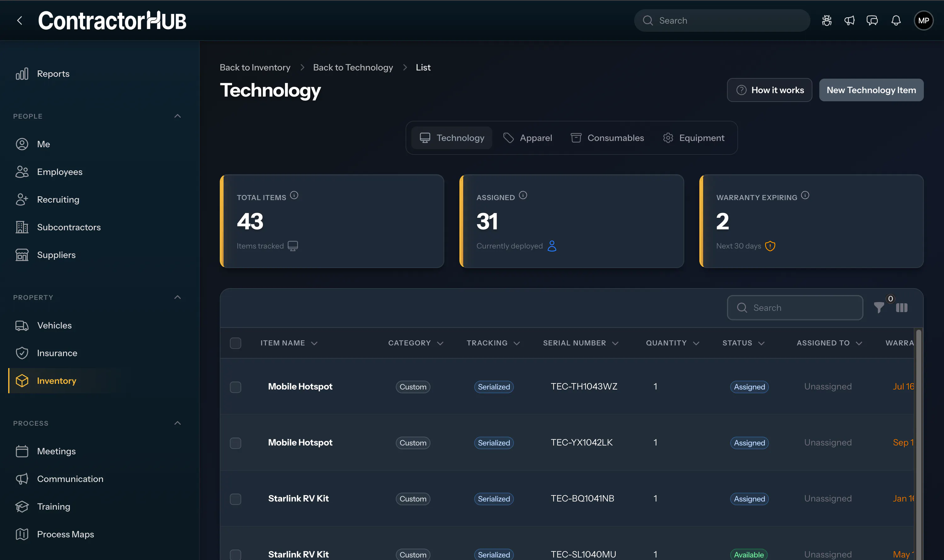Click the Total Items 43 card
This screenshot has height=560, width=944.
[332, 221]
